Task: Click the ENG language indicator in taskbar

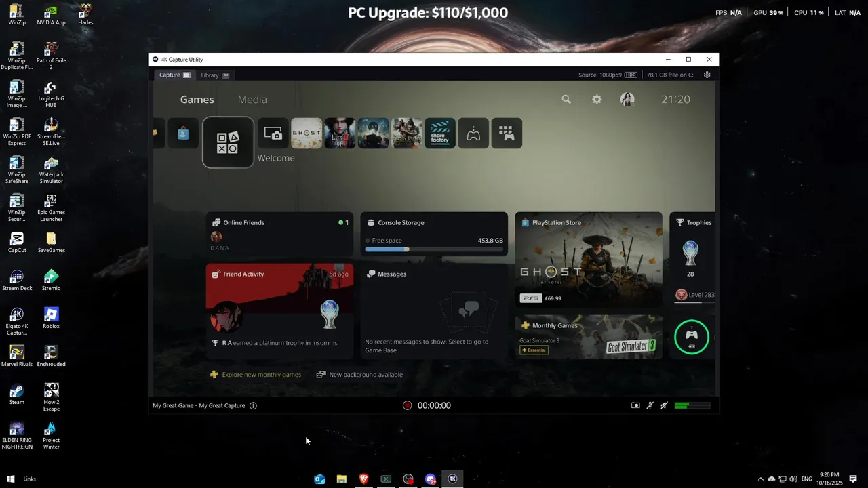Action: click(807, 479)
